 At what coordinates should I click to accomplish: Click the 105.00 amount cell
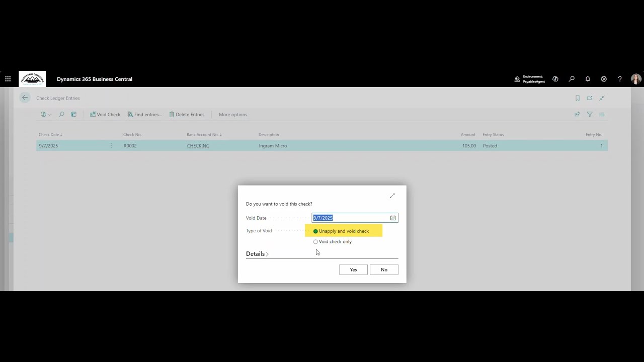coord(469,146)
